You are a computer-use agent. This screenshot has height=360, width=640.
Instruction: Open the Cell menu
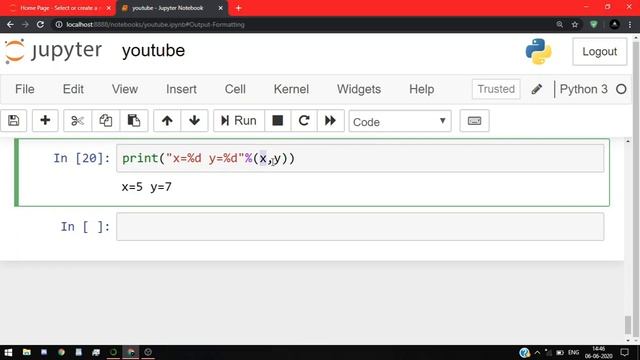click(x=235, y=89)
